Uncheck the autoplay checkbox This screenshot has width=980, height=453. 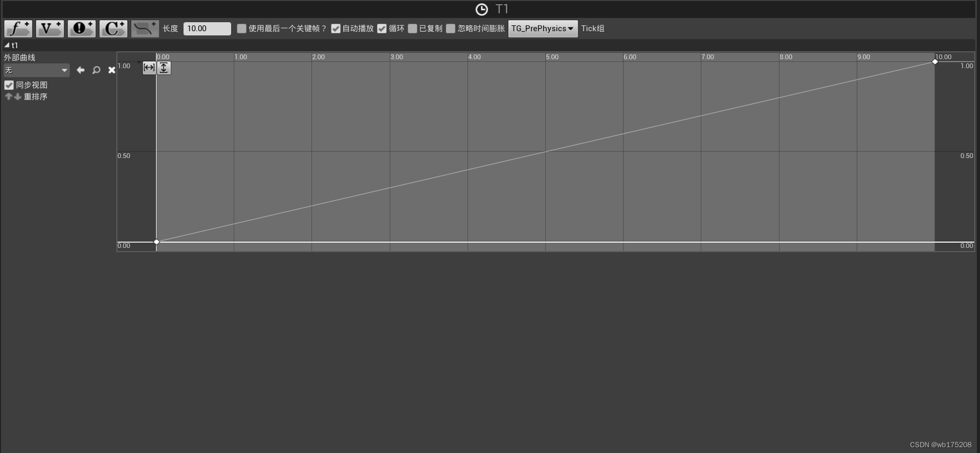point(336,29)
